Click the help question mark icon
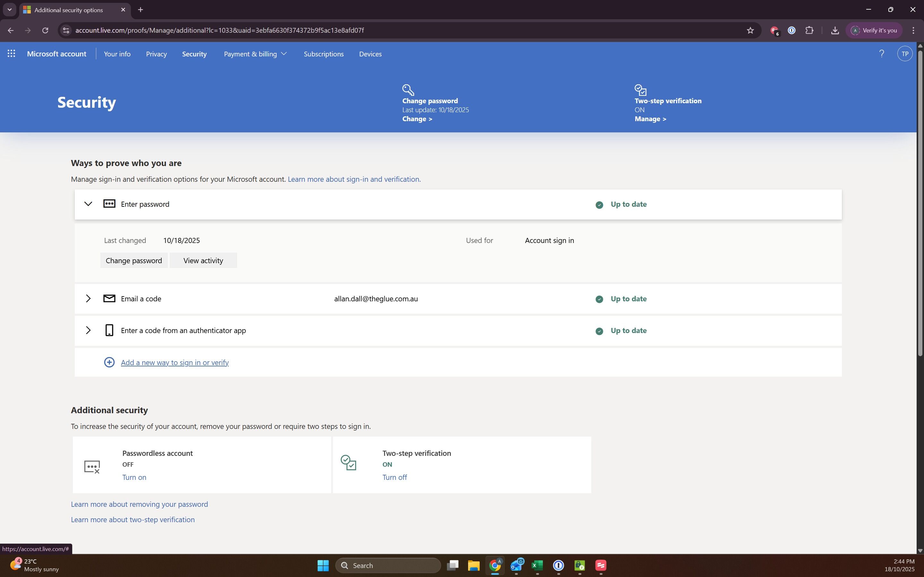The image size is (924, 577). [x=881, y=54]
